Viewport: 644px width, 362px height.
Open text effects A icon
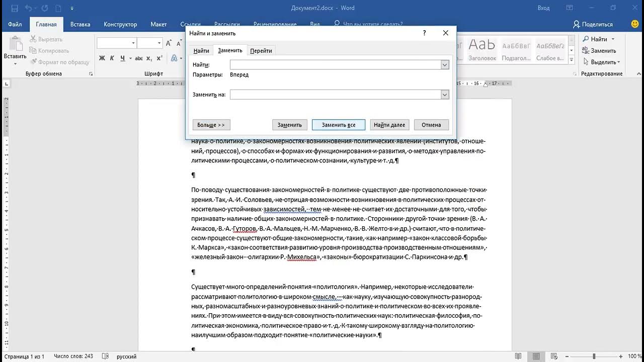point(174,58)
